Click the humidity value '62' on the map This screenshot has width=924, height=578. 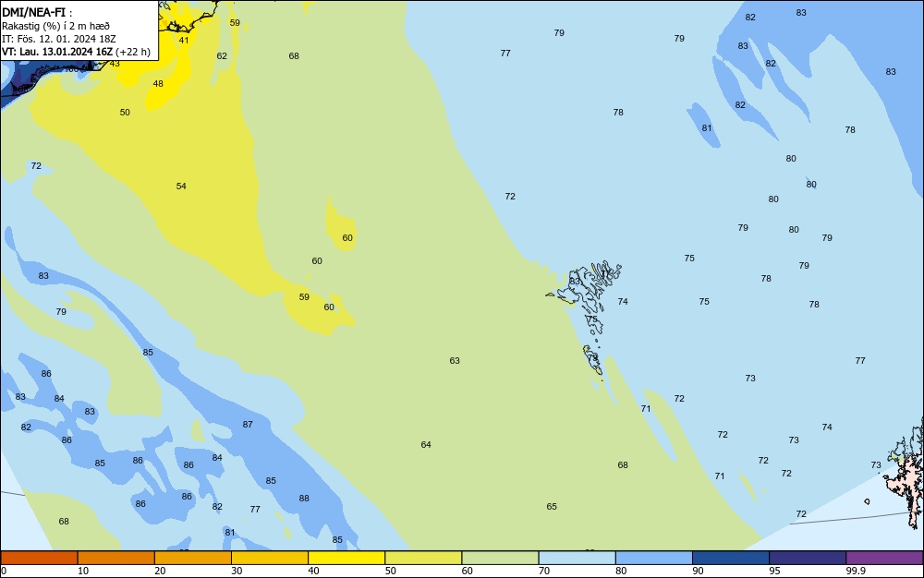222,56
